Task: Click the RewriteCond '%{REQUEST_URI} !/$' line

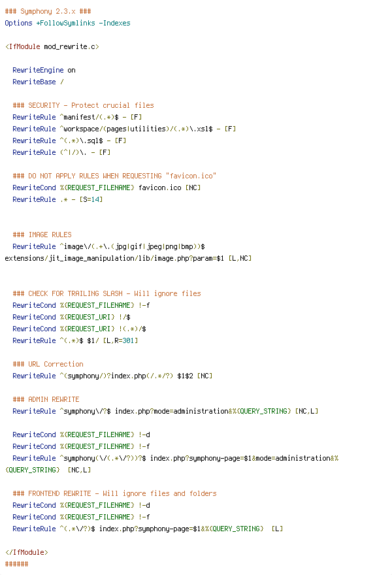Action: (x=71, y=317)
